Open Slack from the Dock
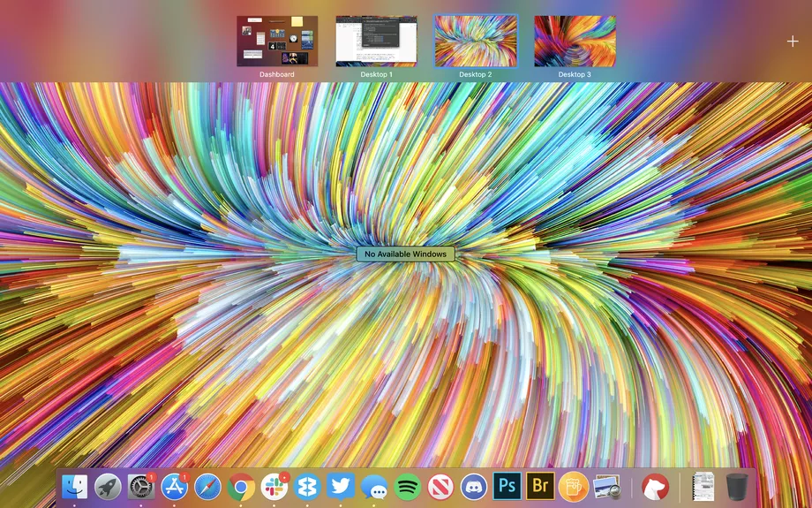The height and width of the screenshot is (508, 812). (x=274, y=486)
